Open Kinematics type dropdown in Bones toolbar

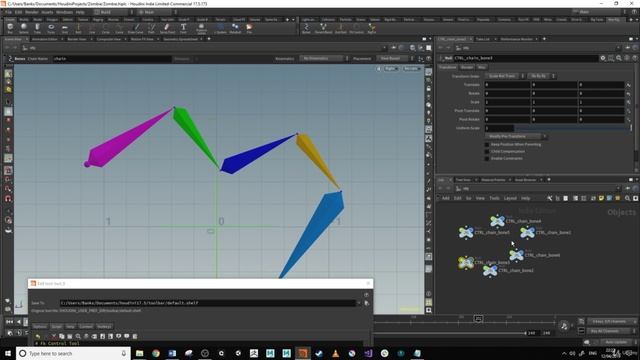(324, 58)
